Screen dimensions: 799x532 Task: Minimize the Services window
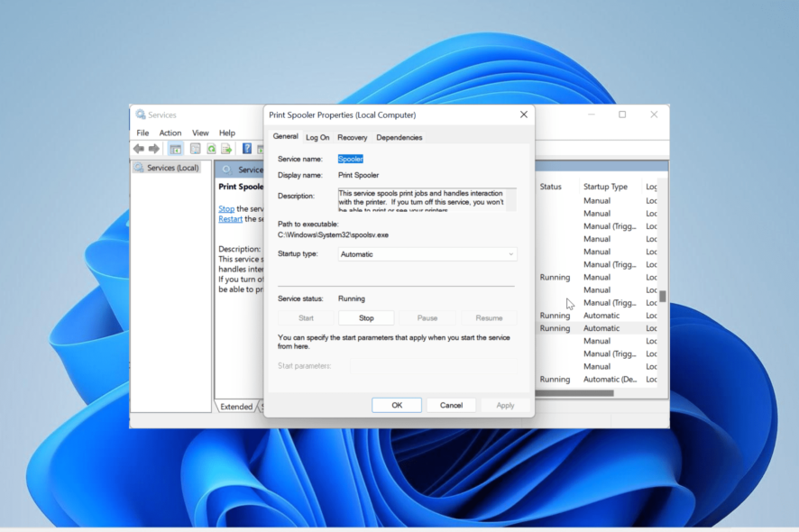click(591, 115)
